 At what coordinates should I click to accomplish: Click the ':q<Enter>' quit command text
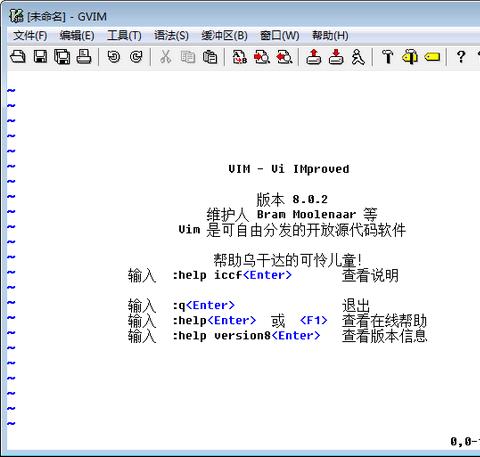pyautogui.click(x=204, y=305)
